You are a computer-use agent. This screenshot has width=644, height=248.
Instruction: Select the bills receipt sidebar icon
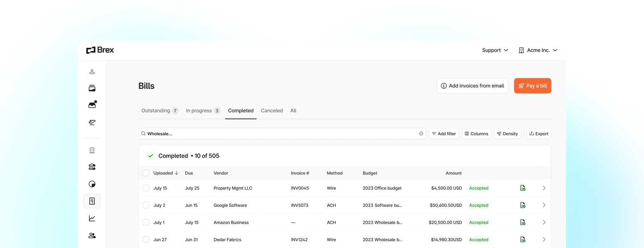point(92,201)
